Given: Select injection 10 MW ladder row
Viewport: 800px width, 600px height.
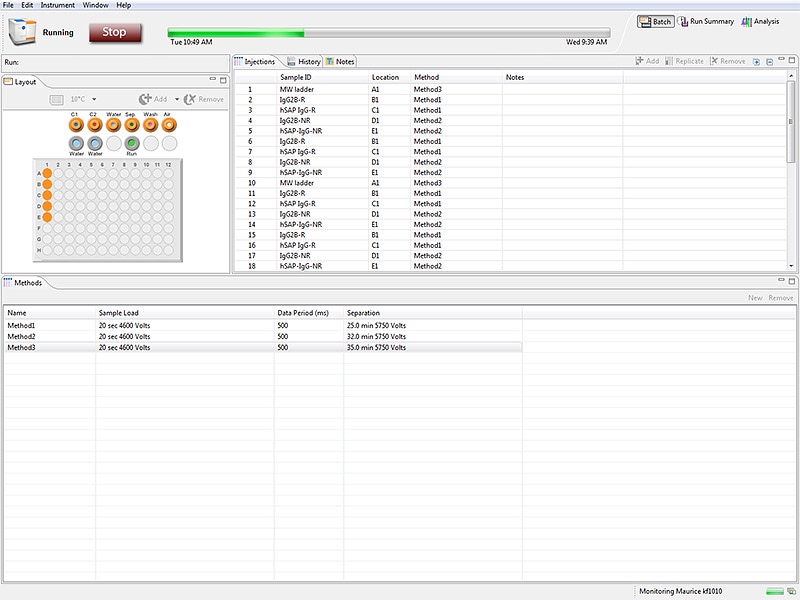Looking at the screenshot, I should [510, 183].
